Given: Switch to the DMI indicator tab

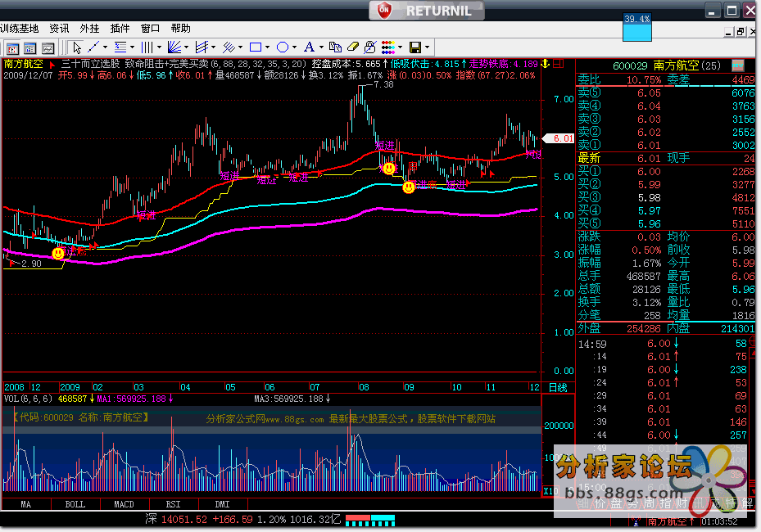Looking at the screenshot, I should [x=222, y=504].
